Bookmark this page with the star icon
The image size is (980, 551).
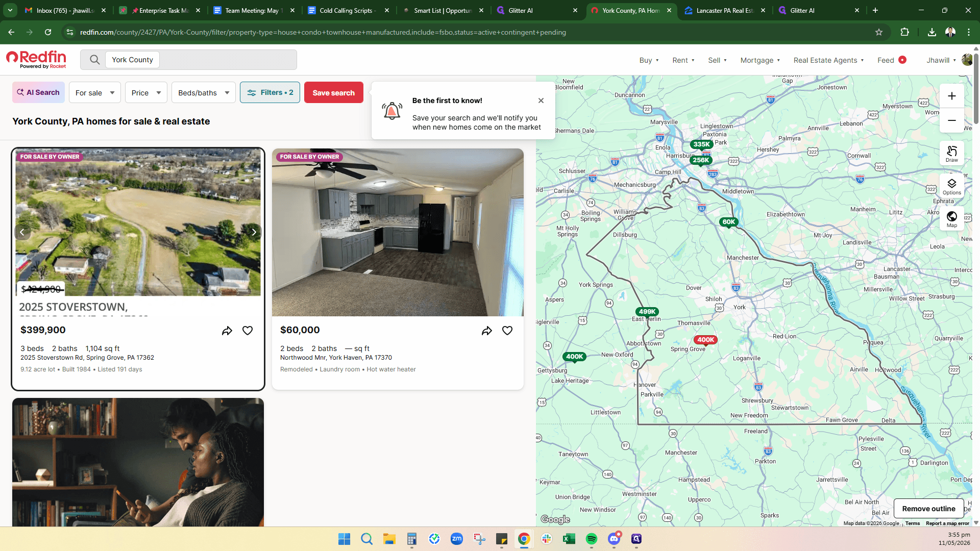[879, 32]
